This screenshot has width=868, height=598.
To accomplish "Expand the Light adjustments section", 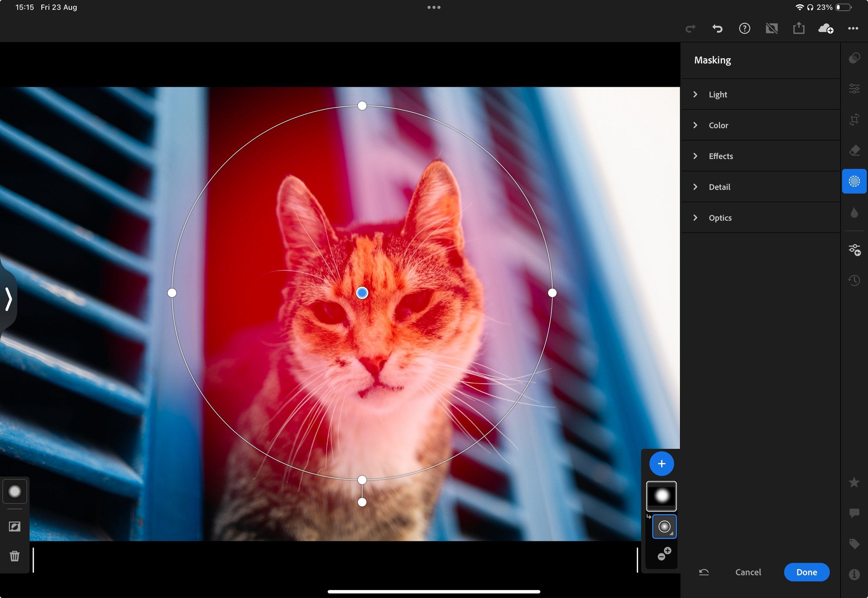I will 717,94.
